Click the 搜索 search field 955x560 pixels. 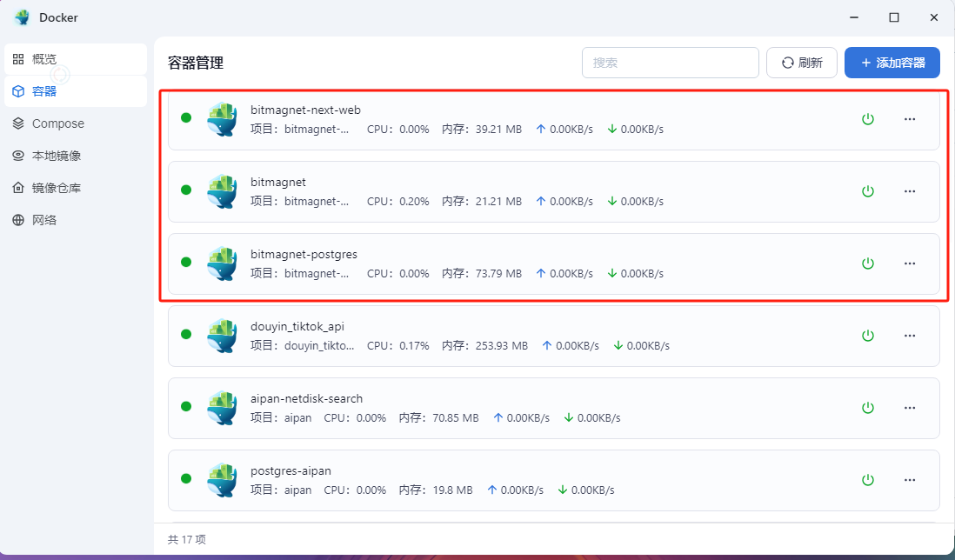click(x=670, y=63)
